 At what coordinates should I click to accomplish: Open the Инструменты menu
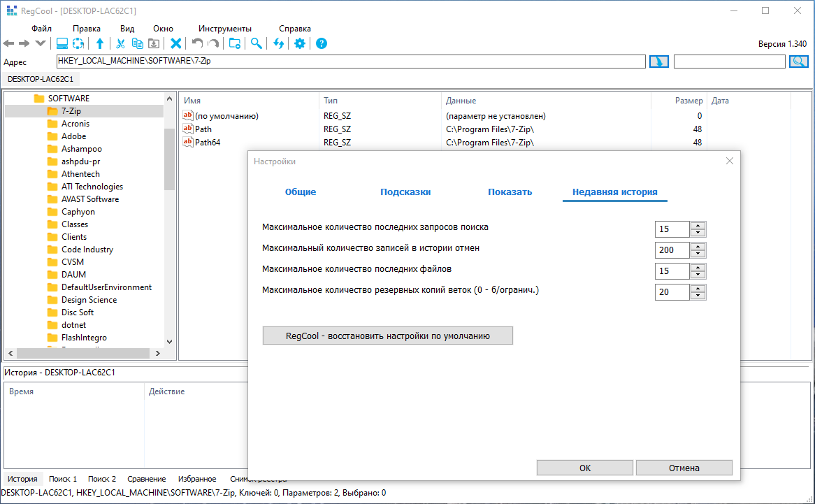(x=225, y=29)
